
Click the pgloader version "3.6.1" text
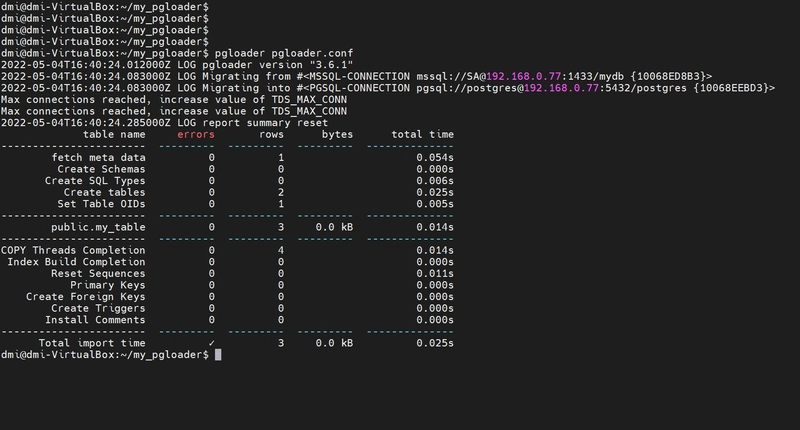pyautogui.click(x=278, y=65)
